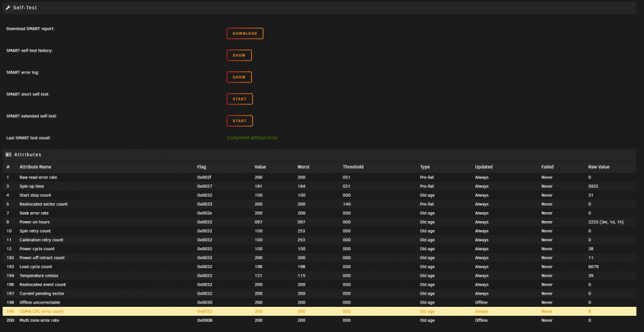Screen dimensions: 644x332
Task: Select the 'Calibration retry count' attribute
Action: pos(319,240)
